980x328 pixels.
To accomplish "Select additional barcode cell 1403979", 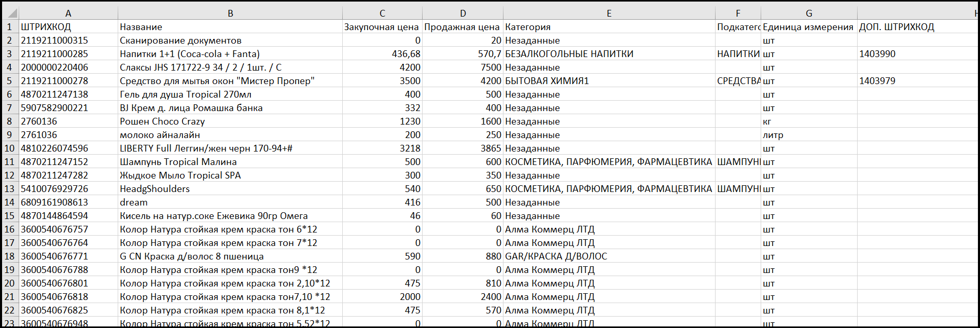I will pyautogui.click(x=917, y=80).
